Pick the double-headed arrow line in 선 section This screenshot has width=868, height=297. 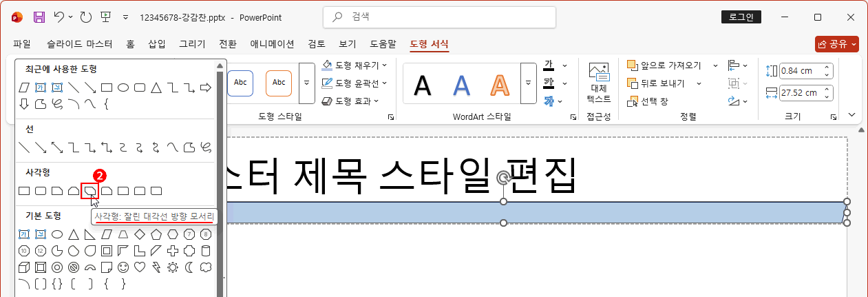[57, 147]
